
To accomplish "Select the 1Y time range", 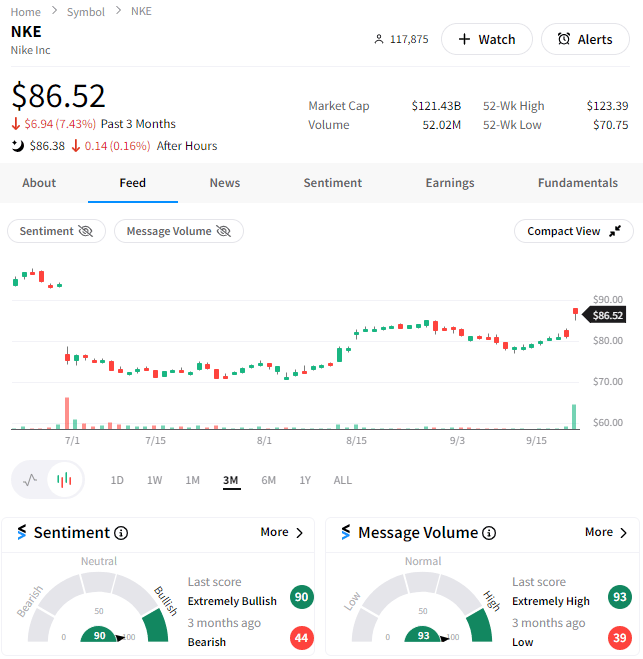I will [x=305, y=480].
